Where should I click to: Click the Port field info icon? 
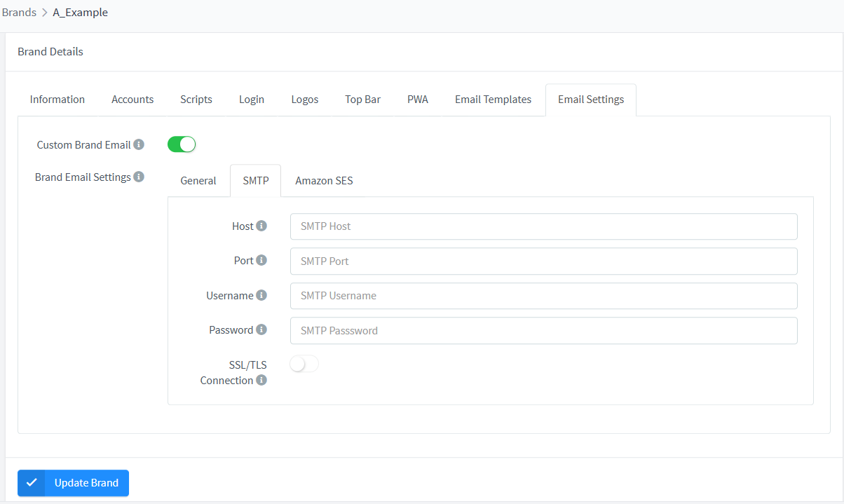(261, 260)
